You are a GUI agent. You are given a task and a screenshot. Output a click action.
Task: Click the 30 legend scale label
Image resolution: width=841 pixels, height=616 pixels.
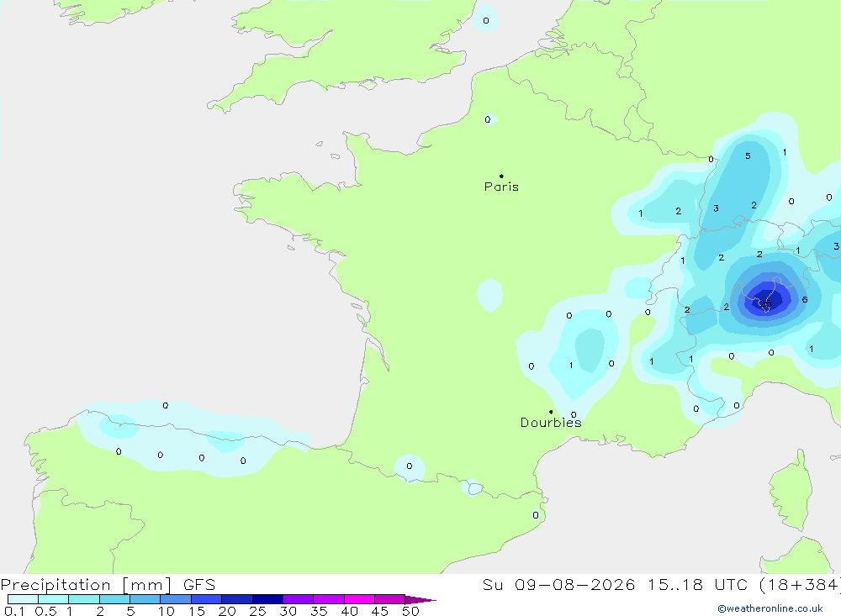(288, 611)
